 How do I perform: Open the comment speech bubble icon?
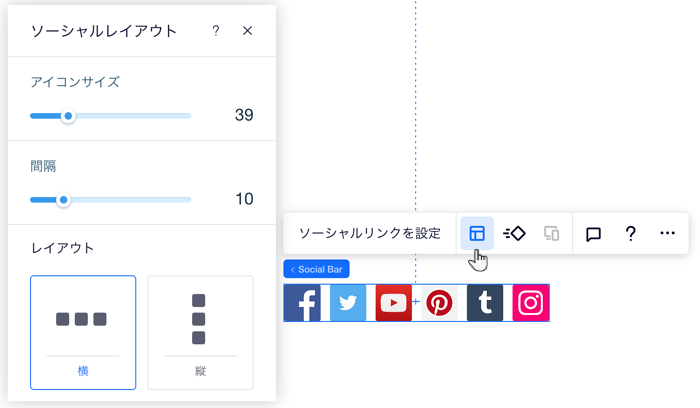[x=593, y=233]
